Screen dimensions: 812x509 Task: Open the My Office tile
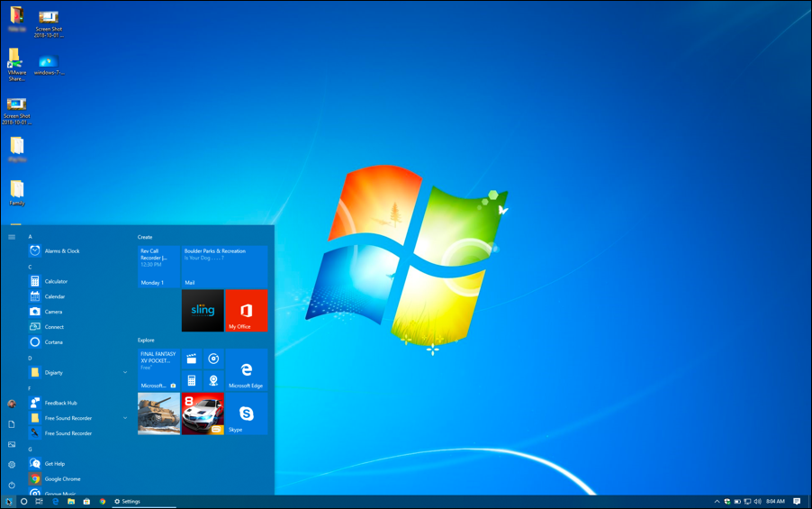click(247, 311)
